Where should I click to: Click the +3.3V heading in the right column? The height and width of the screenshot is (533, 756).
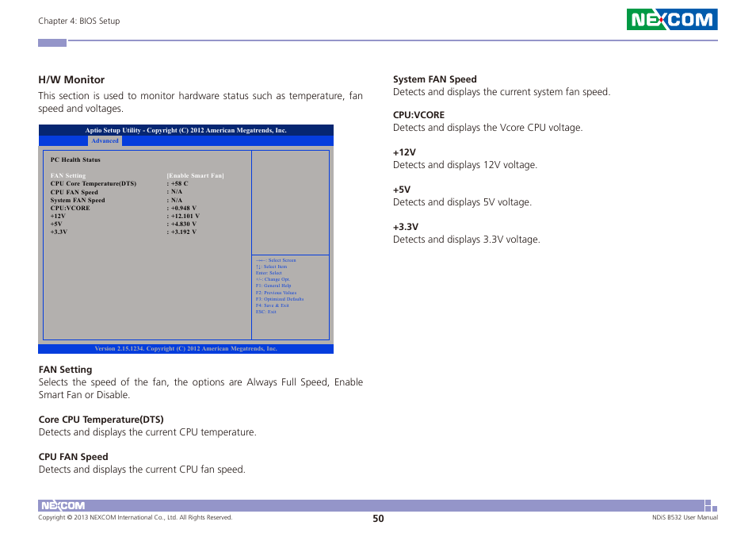click(406, 227)
